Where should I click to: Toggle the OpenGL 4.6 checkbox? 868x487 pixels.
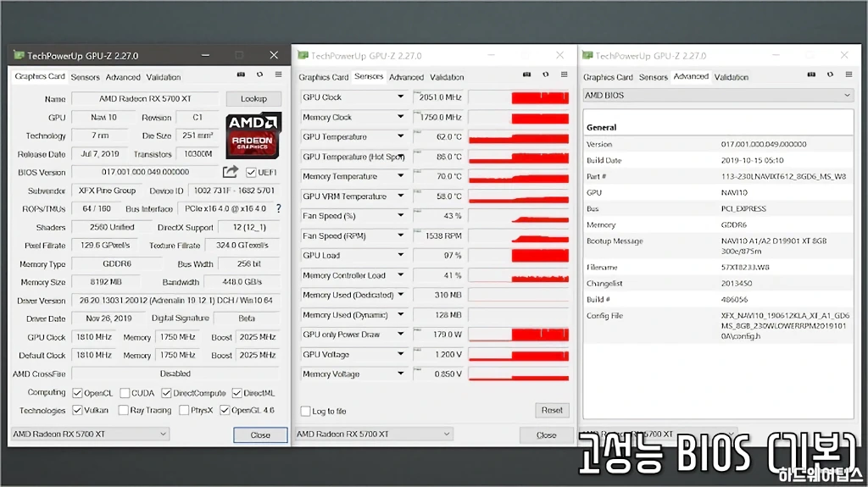(224, 410)
